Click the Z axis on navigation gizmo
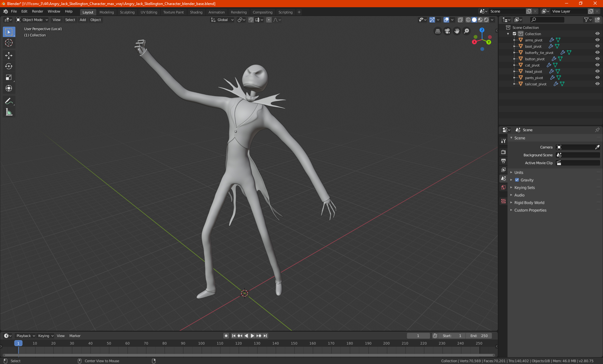The width and height of the screenshot is (603, 364). [x=482, y=30]
